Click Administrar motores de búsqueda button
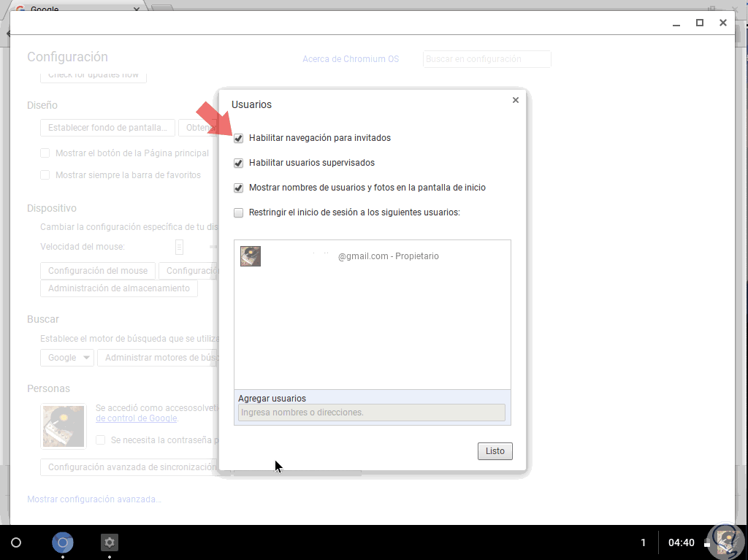748x560 pixels. (x=159, y=358)
